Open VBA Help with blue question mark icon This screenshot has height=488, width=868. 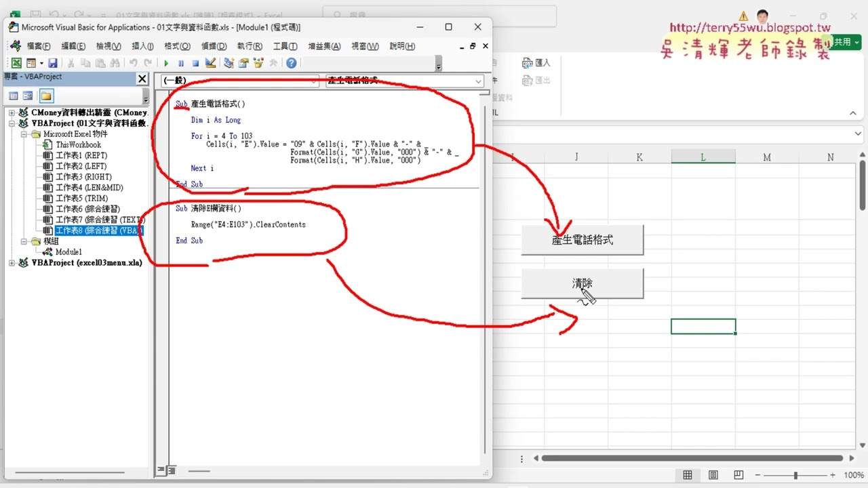[291, 63]
